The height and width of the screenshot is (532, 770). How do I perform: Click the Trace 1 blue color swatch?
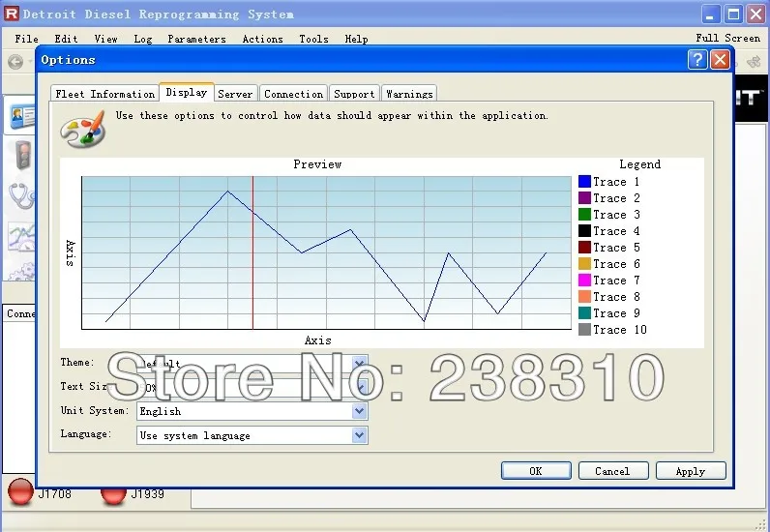[584, 182]
